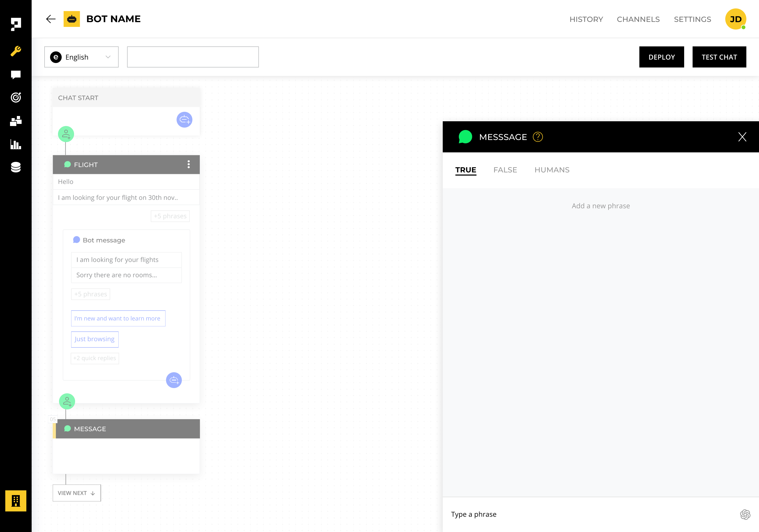Select the database icon in the sidebar
The width and height of the screenshot is (759, 532).
coord(16,167)
